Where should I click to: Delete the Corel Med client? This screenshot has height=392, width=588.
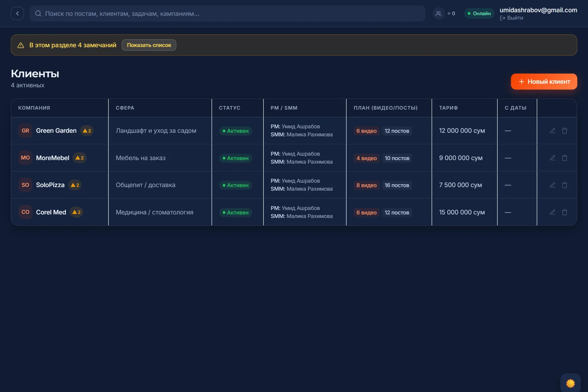[x=565, y=212]
